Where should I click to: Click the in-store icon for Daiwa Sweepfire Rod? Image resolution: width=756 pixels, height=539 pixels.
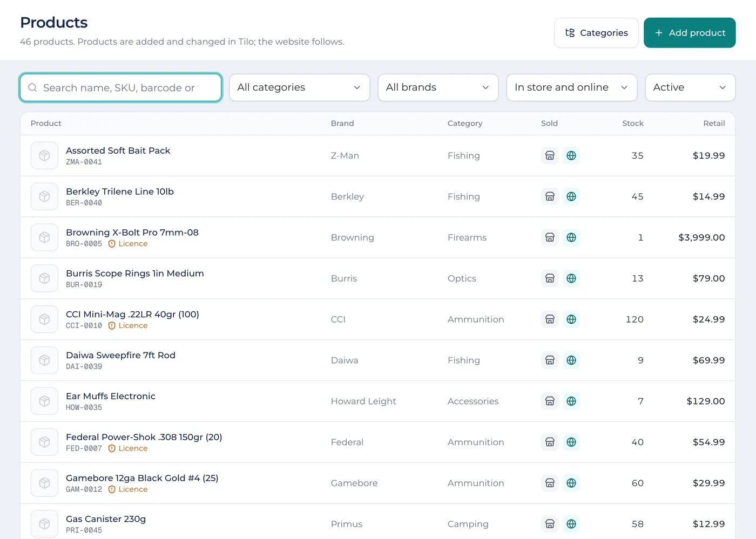[x=550, y=360]
